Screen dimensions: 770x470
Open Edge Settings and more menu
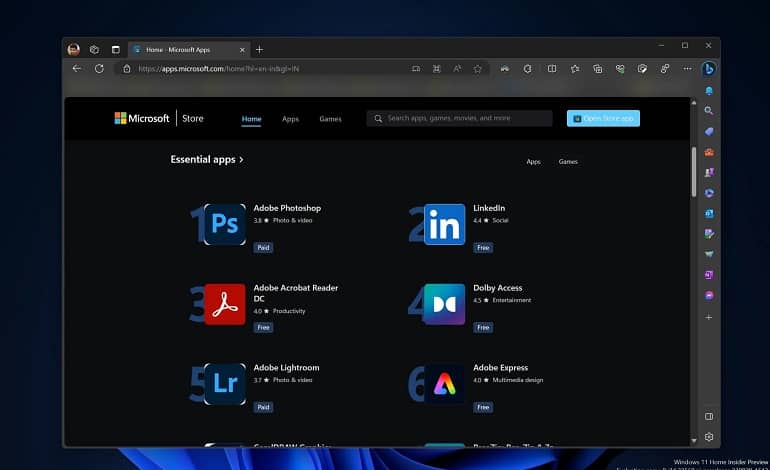pyautogui.click(x=687, y=69)
